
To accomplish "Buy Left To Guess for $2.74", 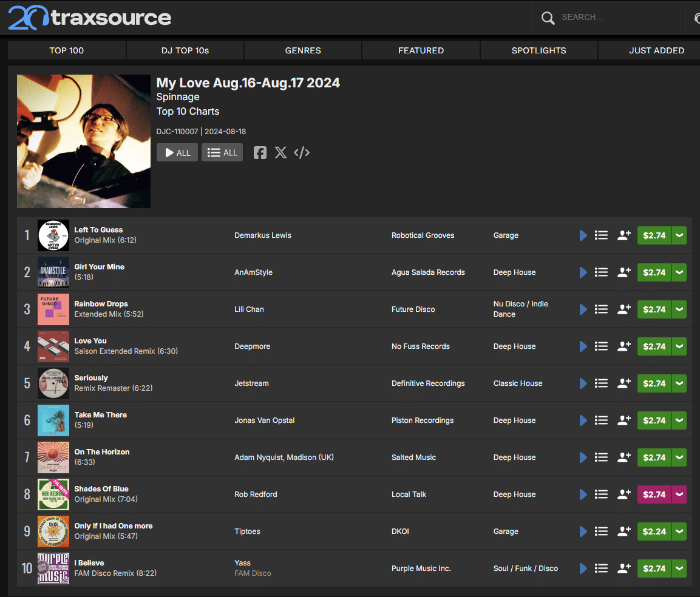I will 654,235.
